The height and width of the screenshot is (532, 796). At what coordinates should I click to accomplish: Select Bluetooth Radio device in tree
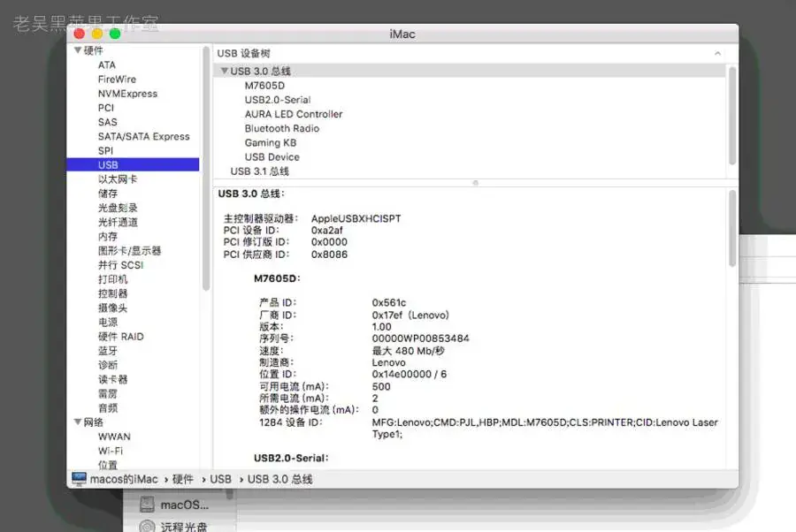click(282, 128)
